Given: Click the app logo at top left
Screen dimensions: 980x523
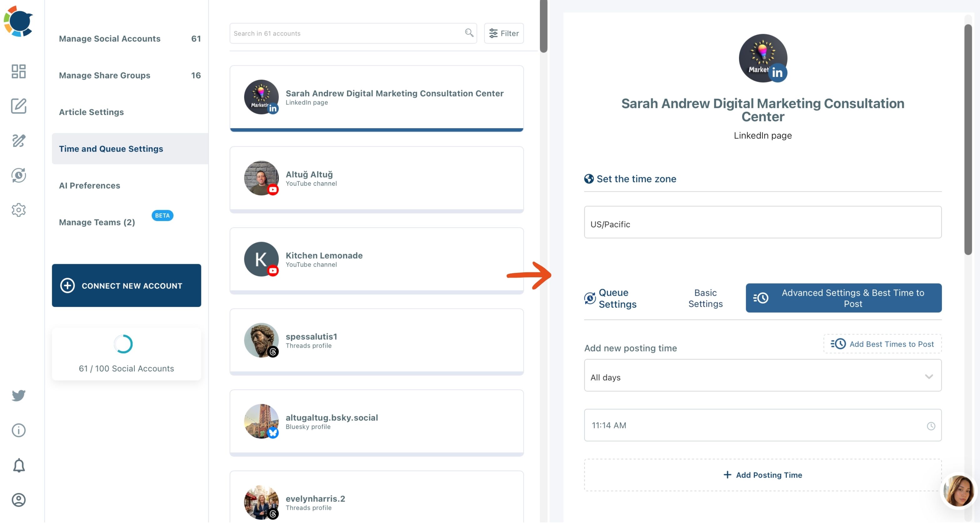Looking at the screenshot, I should pos(18,21).
